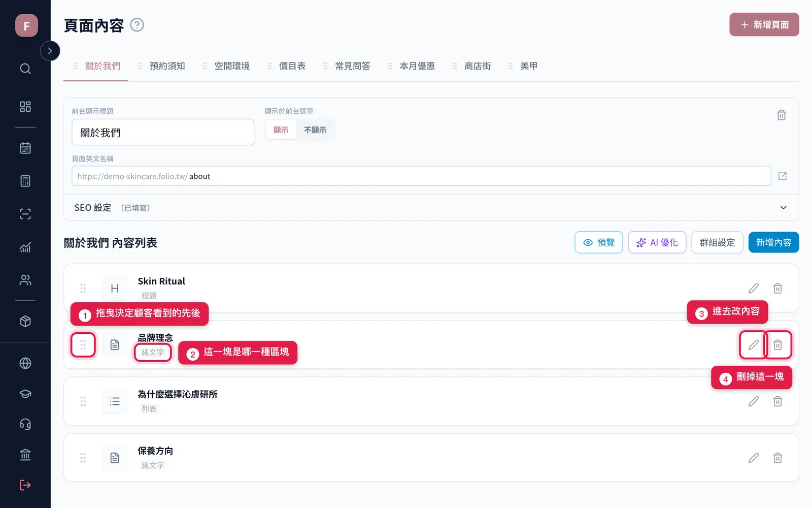The width and height of the screenshot is (812, 508).
Task: Click the AI 優化 button
Action: click(x=657, y=242)
